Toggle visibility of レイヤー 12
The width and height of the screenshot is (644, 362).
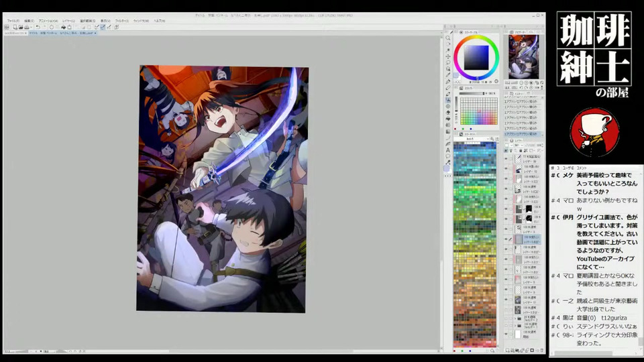click(506, 168)
